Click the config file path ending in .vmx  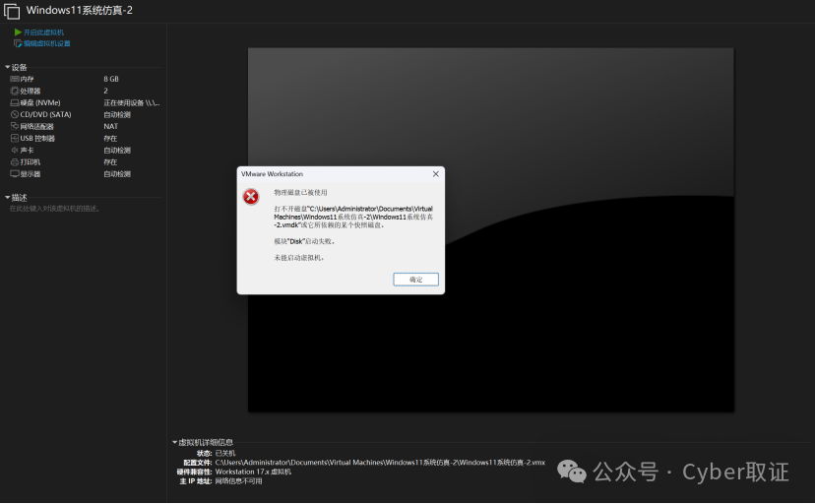coord(380,463)
